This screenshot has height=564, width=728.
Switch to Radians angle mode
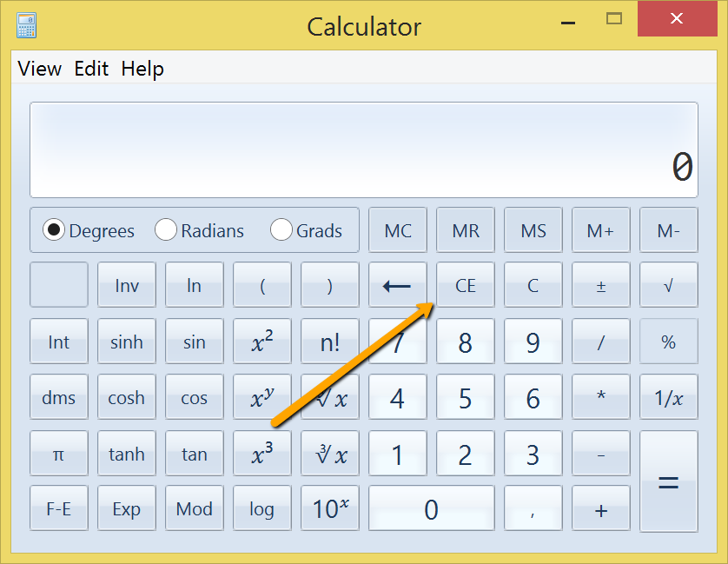(166, 230)
